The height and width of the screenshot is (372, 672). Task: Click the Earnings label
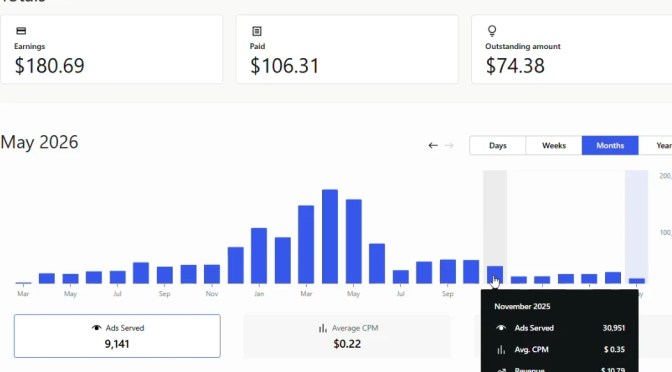coord(30,46)
